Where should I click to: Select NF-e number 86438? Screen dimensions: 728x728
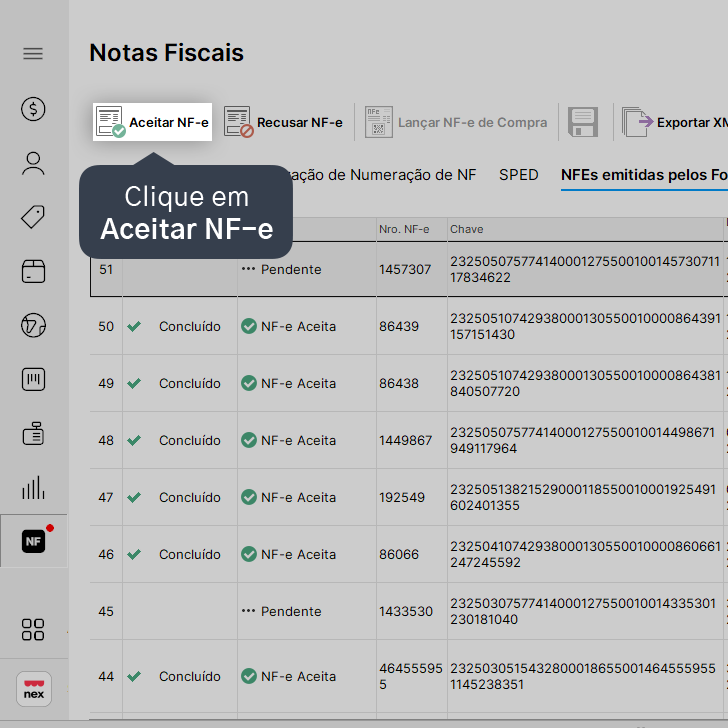tap(399, 384)
